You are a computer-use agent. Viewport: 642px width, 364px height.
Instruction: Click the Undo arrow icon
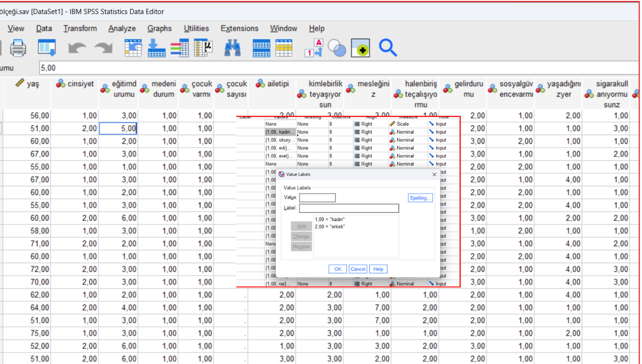click(x=77, y=47)
